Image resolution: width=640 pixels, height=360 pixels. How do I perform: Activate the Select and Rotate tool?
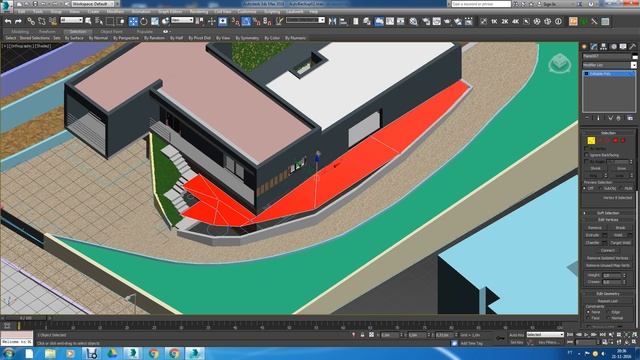[144, 21]
